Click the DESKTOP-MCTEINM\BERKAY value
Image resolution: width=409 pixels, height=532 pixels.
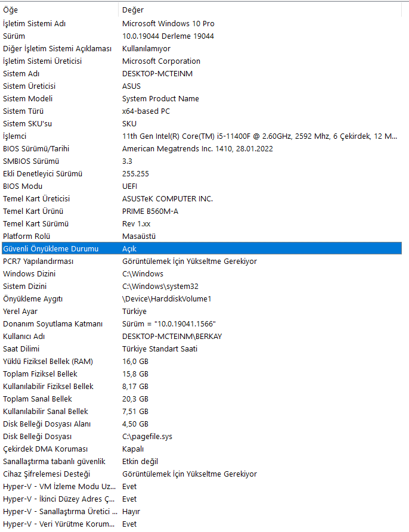click(x=172, y=337)
